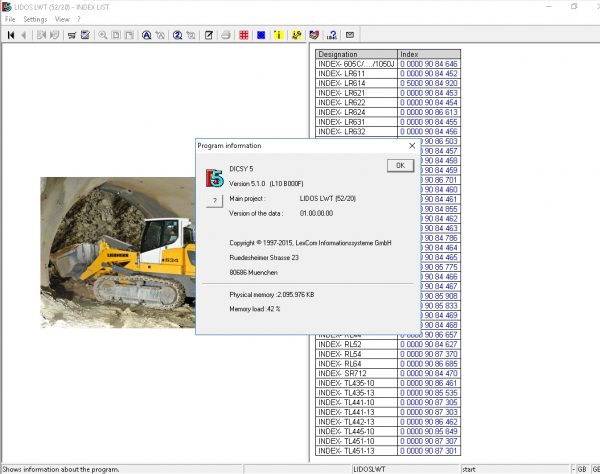Screen dimensions: 600x474
Task: Open index link 0 0000 90 84 452
Action: 429,73
